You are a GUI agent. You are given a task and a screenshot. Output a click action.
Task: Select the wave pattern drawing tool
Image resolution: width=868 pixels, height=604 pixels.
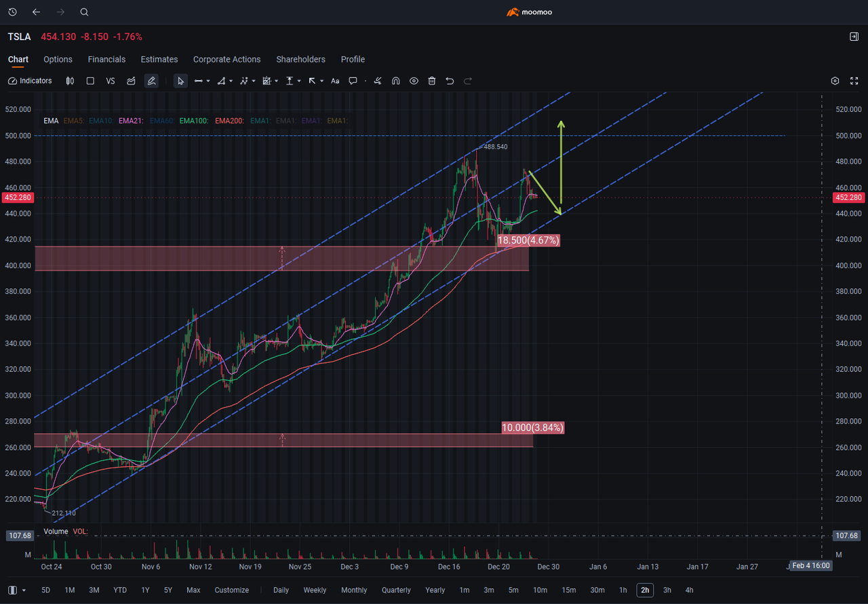pyautogui.click(x=244, y=81)
